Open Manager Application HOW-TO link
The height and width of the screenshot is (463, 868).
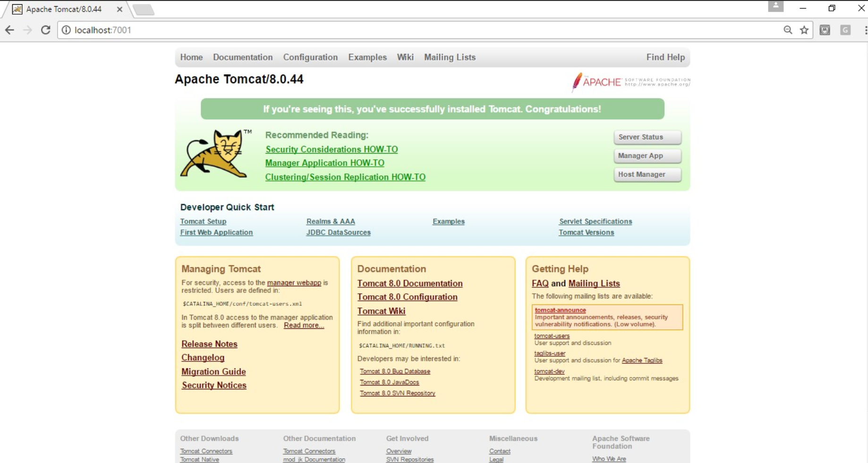pos(325,163)
